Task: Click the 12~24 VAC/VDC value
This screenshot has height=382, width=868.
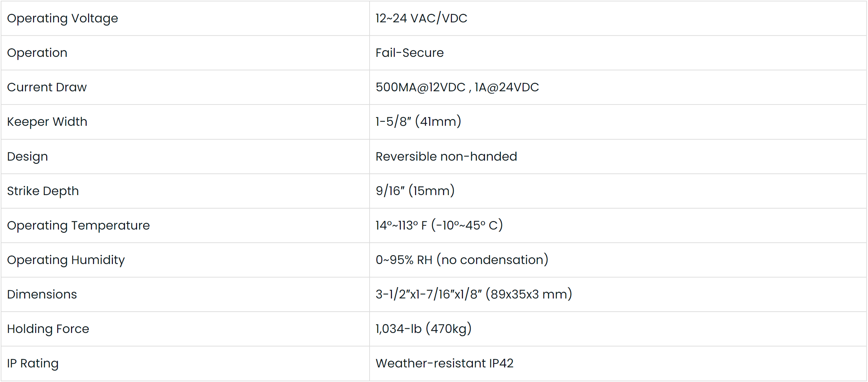Action: tap(421, 18)
